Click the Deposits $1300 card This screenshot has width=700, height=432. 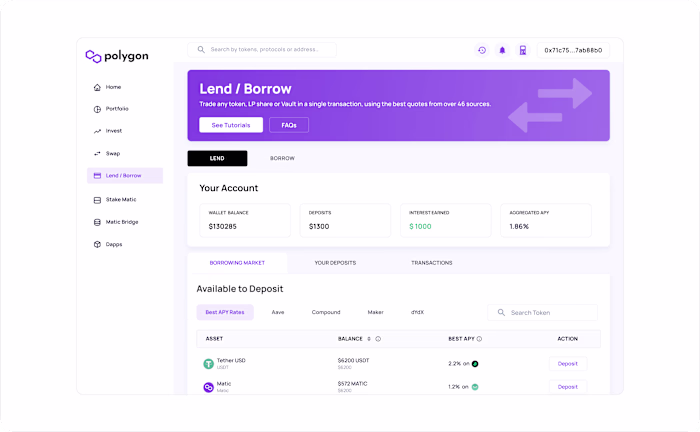point(346,220)
